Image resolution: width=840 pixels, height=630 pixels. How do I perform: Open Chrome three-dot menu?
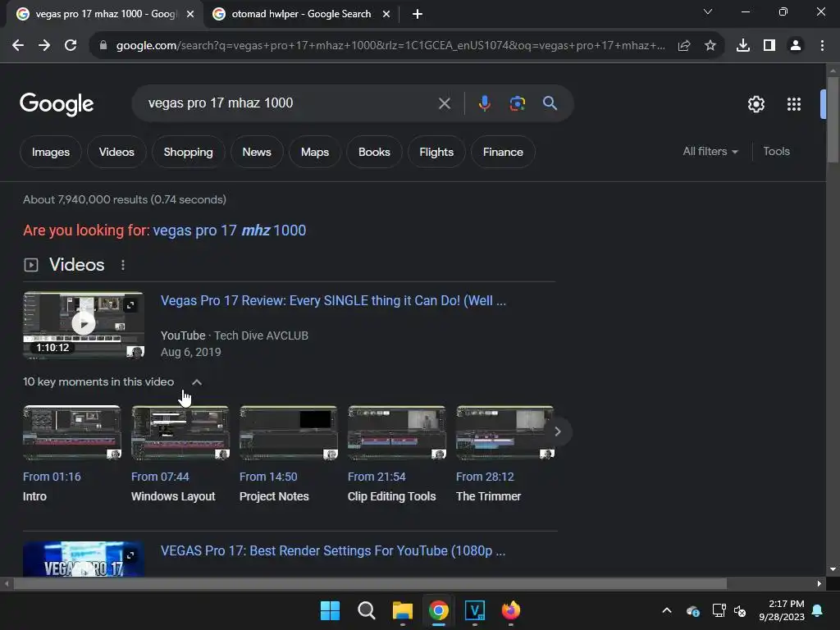pos(822,46)
